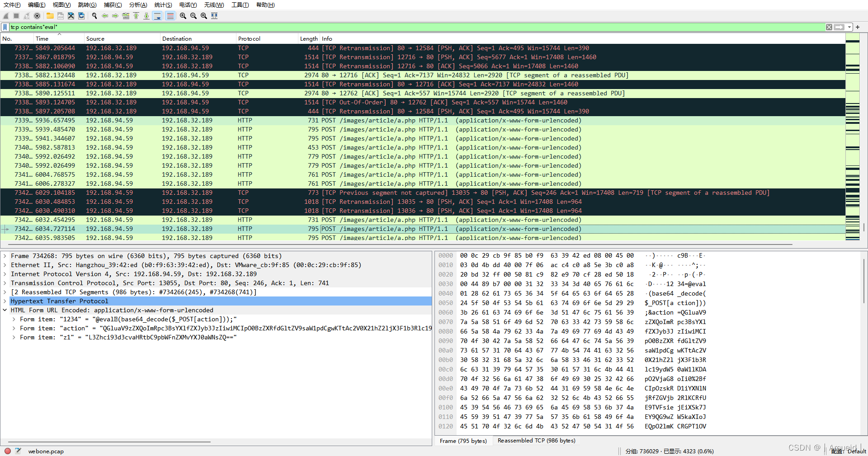Open display filter history dropdown
Screen dimensions: 868x456
point(849,27)
